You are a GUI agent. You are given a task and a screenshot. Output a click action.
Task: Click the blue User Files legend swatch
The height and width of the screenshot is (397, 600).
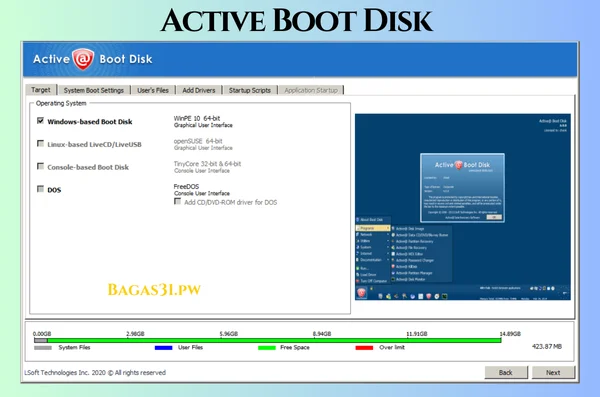click(163, 348)
